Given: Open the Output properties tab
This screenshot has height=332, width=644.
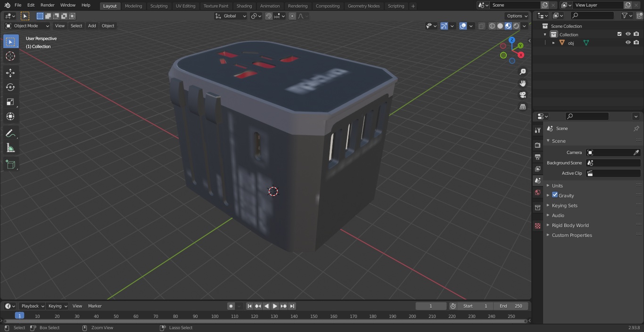Looking at the screenshot, I should tap(537, 157).
